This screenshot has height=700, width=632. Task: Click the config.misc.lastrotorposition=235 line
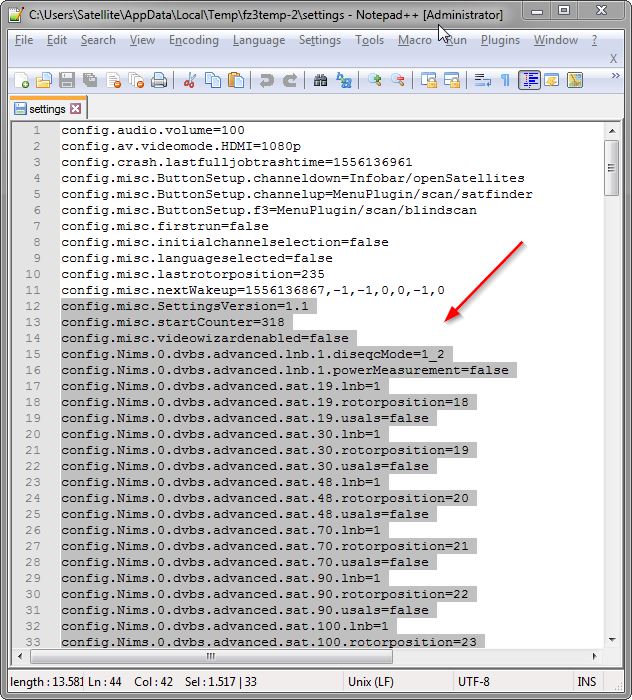(x=193, y=274)
